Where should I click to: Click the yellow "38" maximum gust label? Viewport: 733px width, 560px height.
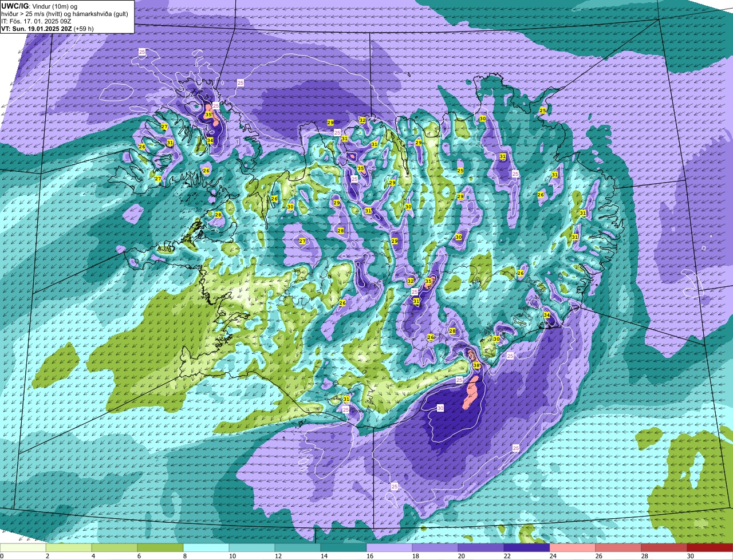click(476, 365)
